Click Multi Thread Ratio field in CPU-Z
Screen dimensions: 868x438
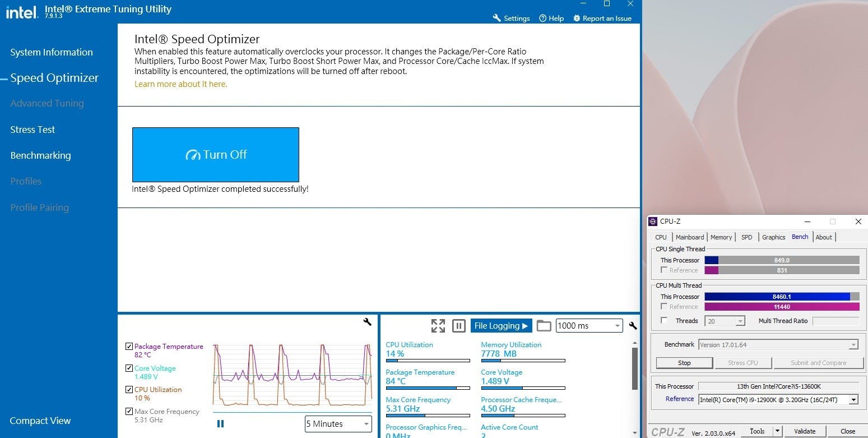point(835,321)
